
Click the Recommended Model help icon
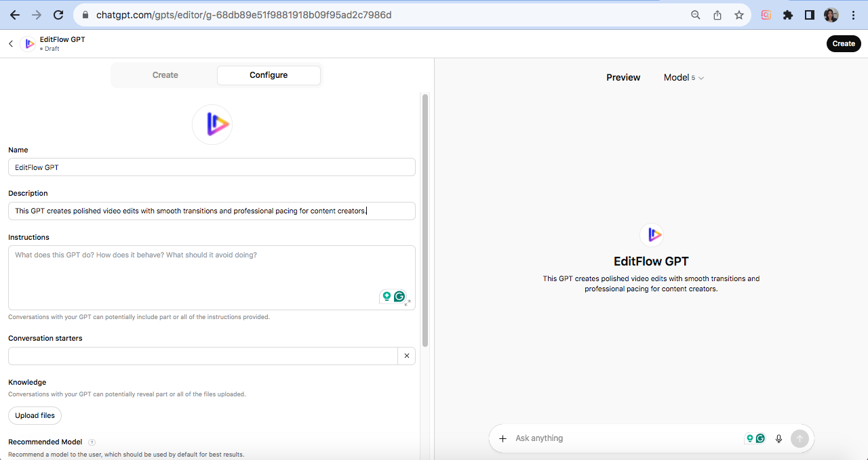[x=92, y=442]
